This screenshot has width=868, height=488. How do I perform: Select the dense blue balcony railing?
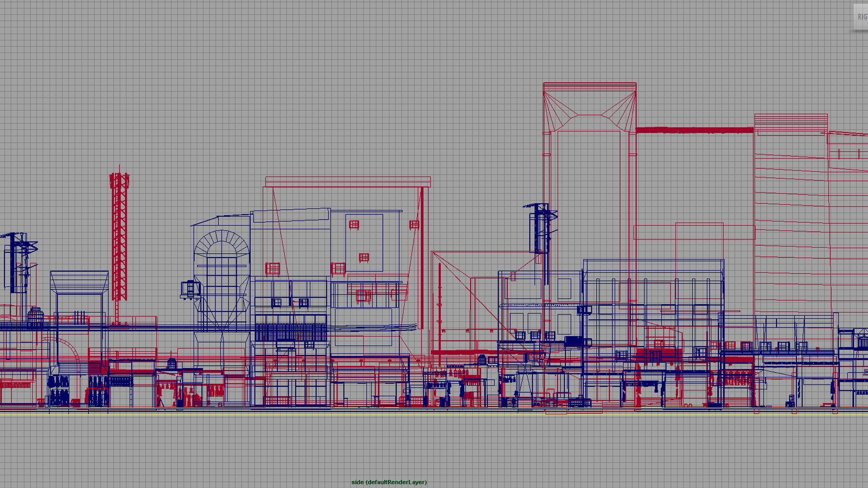tap(291, 333)
